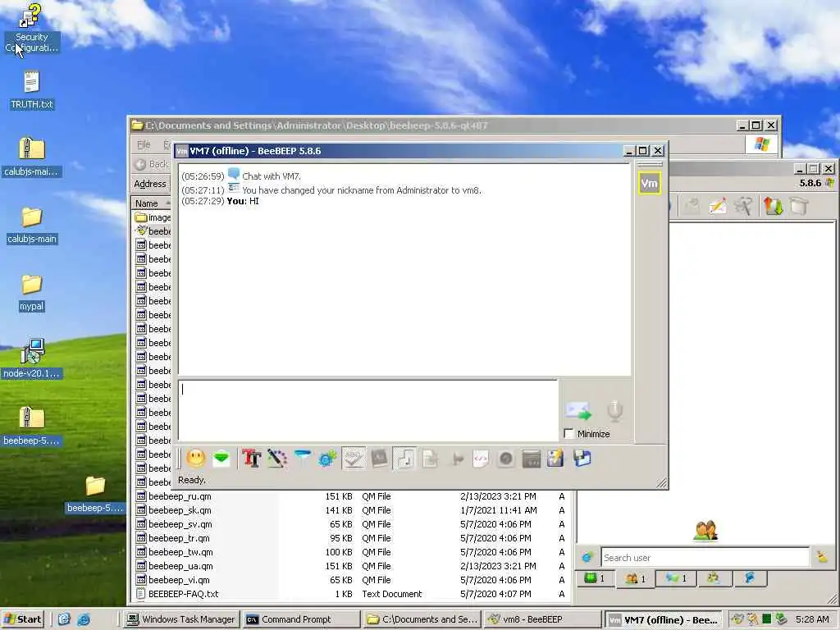Open the Windows Start menu

click(22, 619)
